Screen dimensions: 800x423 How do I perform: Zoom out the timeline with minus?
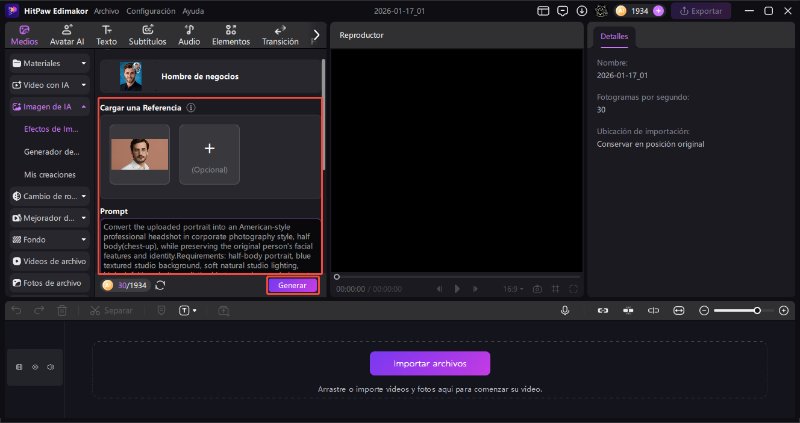[x=704, y=310]
